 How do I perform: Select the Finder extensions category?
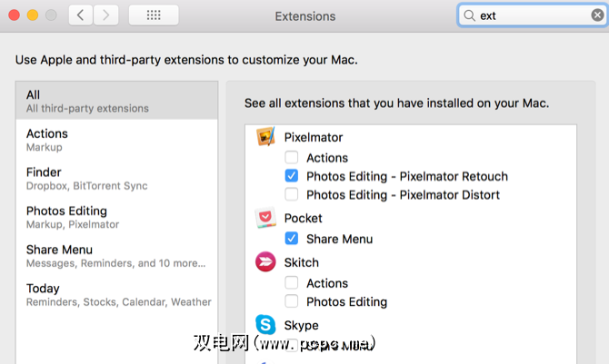[x=116, y=178]
